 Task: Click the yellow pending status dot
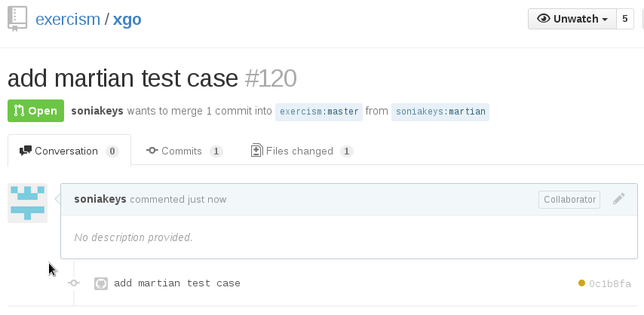(581, 283)
